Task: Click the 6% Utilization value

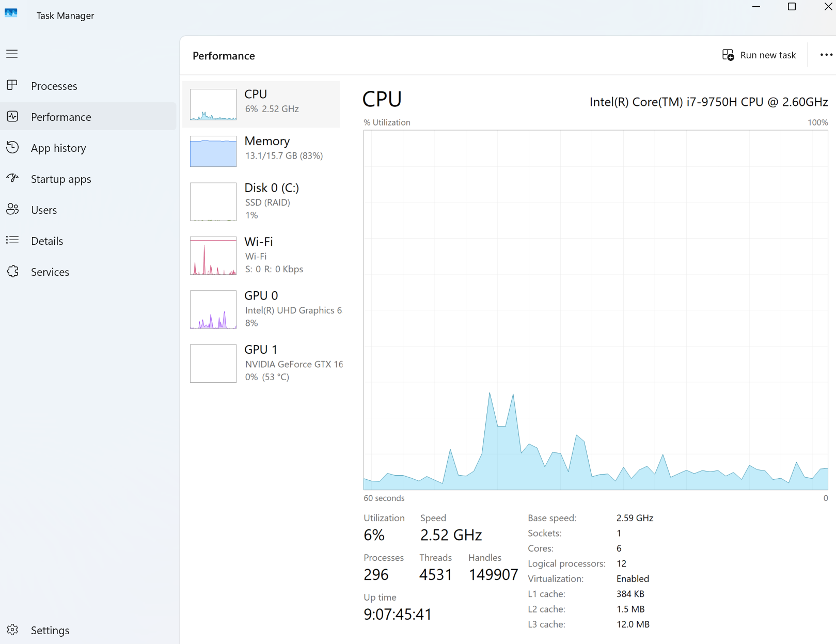Action: (374, 535)
